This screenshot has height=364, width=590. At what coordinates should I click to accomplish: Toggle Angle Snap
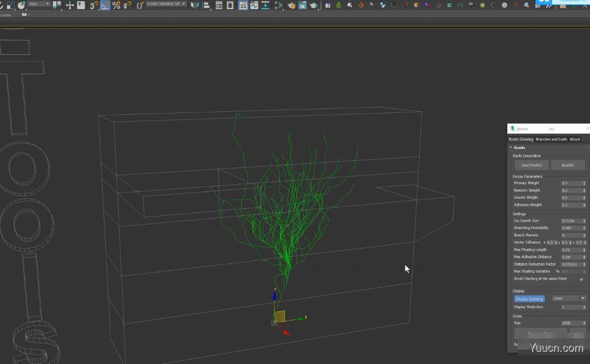point(105,5)
